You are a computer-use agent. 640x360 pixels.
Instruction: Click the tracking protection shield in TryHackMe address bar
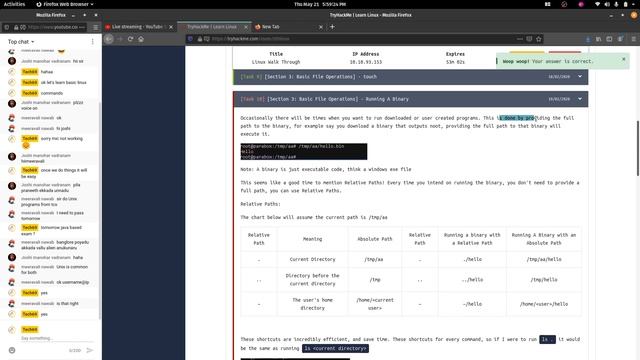[x=190, y=39]
